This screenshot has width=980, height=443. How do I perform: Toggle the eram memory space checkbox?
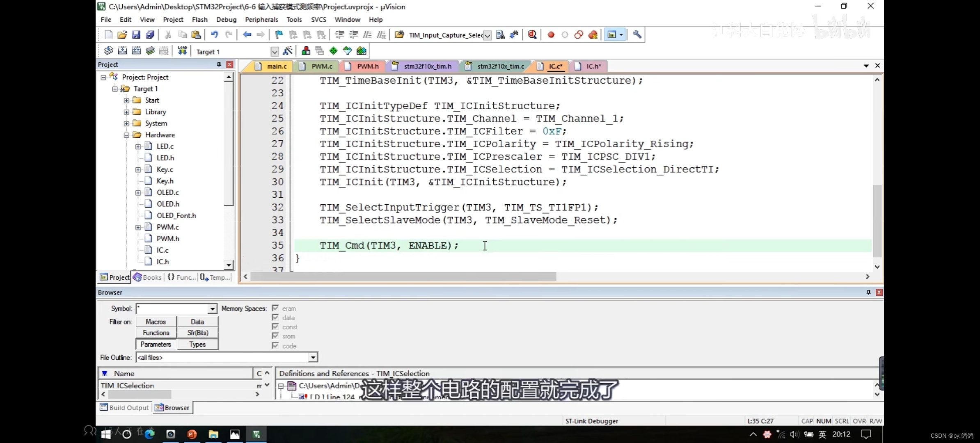point(275,308)
